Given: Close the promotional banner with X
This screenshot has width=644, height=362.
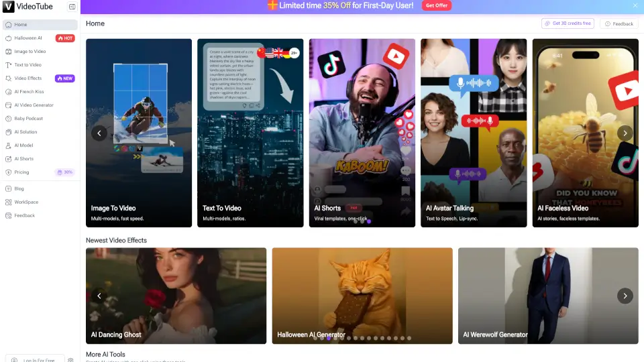Looking at the screenshot, I should click(x=635, y=5).
